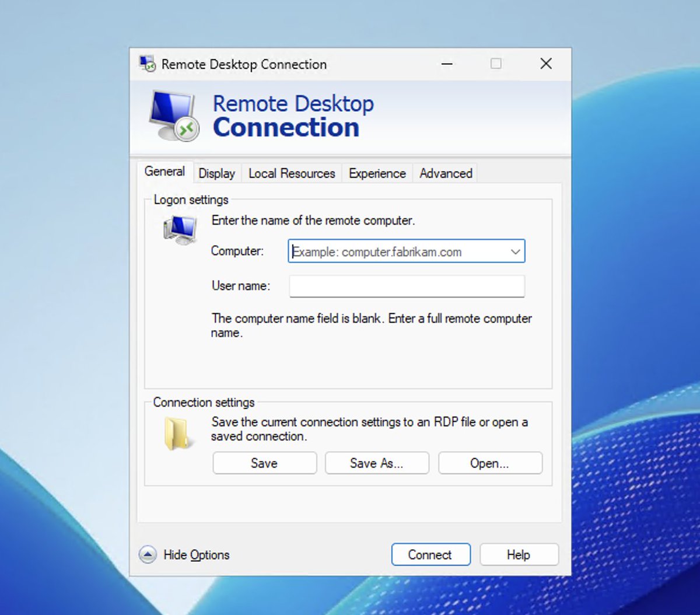Screen dimensions: 700x615
Task: Click the folder icon in Connection settings
Action: [178, 435]
